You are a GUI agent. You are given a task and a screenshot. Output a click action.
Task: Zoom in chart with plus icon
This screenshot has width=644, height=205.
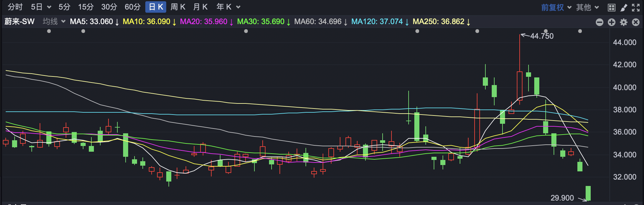point(611,22)
